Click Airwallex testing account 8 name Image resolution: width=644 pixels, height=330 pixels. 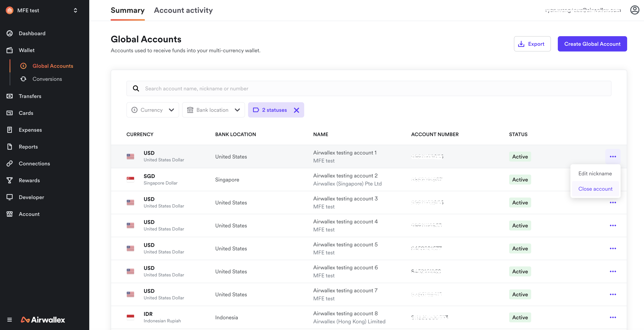pos(345,314)
